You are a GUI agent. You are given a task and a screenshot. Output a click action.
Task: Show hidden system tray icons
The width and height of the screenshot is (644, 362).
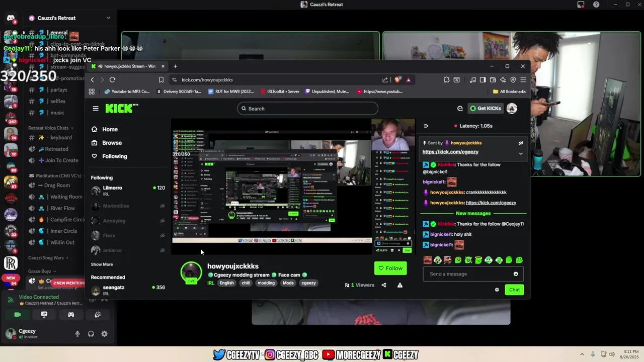(x=582, y=354)
